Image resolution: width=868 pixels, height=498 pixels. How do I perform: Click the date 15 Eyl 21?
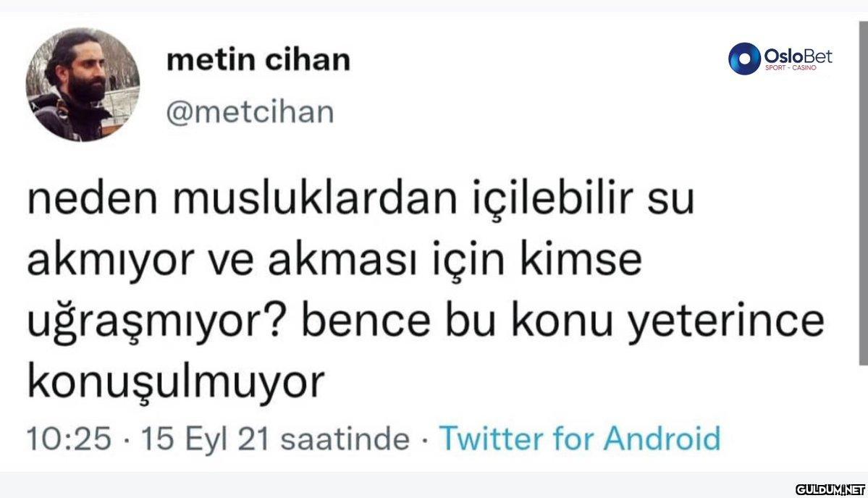(x=204, y=438)
